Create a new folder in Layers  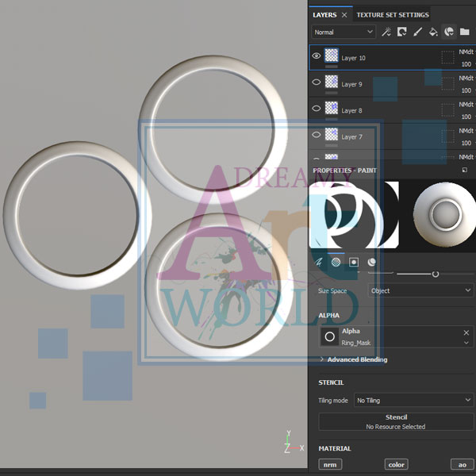465,33
